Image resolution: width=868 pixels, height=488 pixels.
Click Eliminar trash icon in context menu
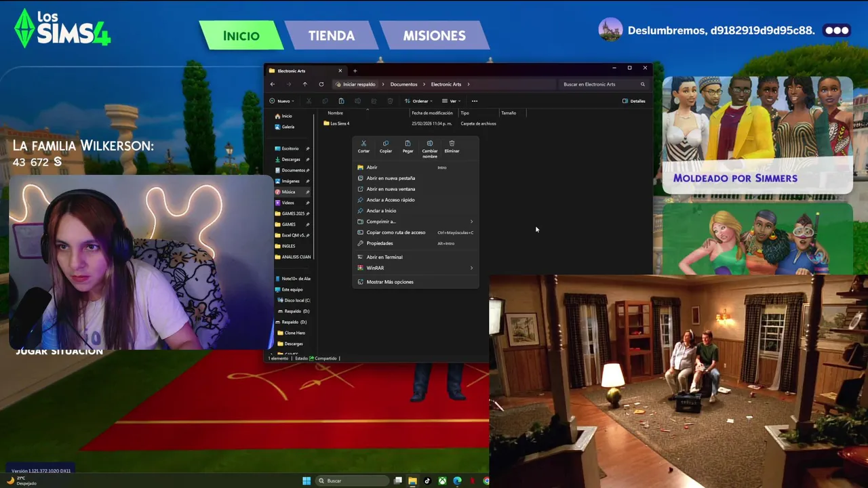(x=452, y=144)
